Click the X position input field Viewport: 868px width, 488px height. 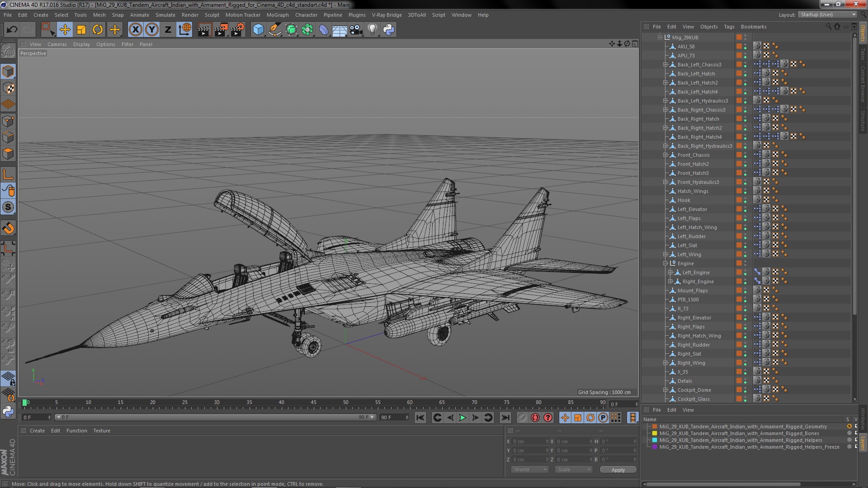point(530,441)
